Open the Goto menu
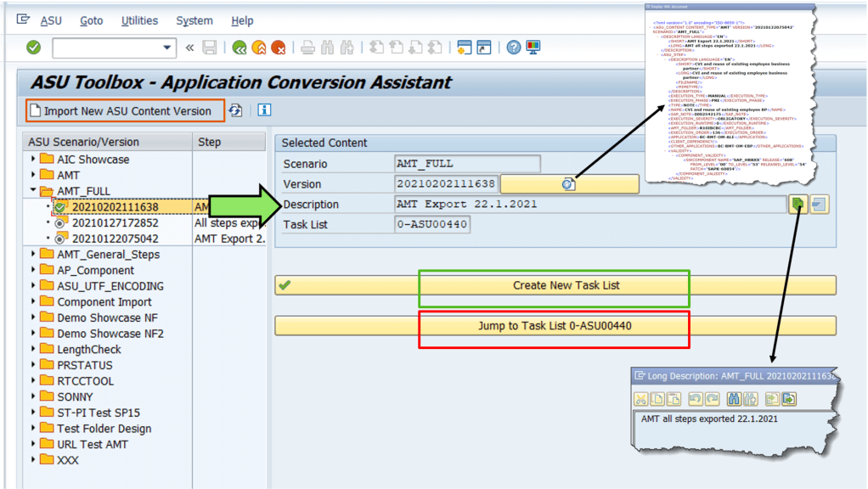Image resolution: width=868 pixels, height=489 pixels. (92, 20)
